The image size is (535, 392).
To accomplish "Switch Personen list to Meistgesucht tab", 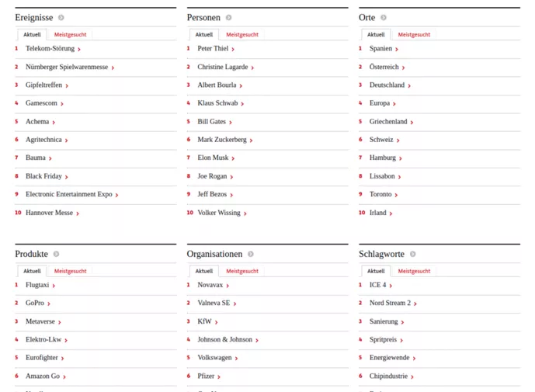I will 242,35.
